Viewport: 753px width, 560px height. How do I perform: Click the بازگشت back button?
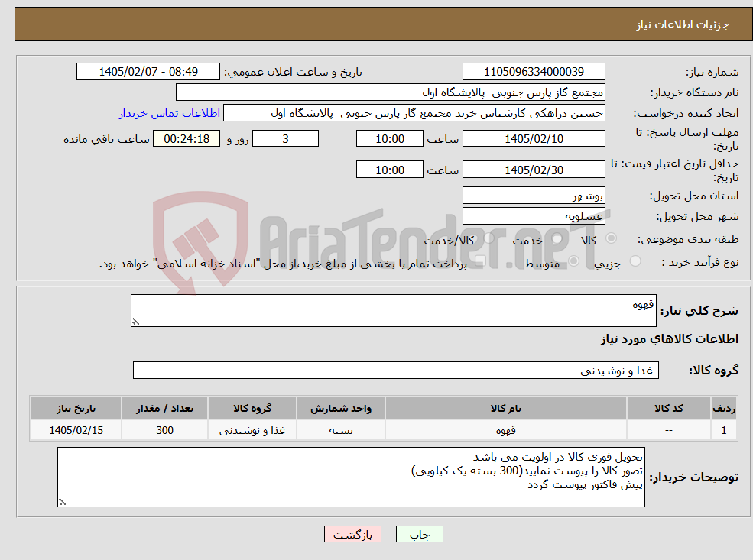[x=352, y=534]
